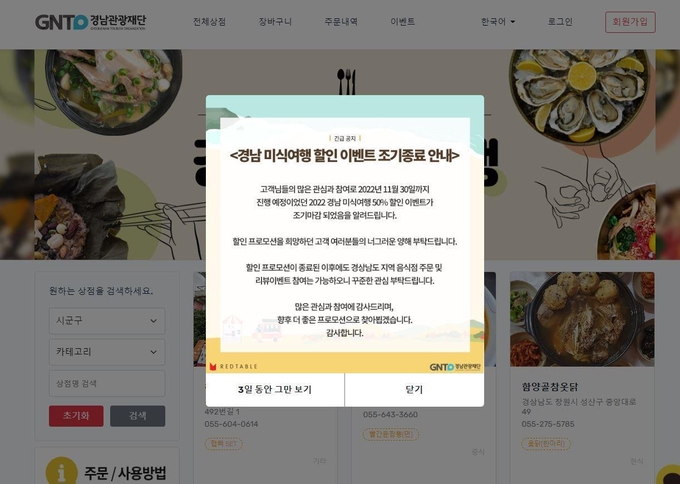Focus the 상점명 검색 input field
The height and width of the screenshot is (484, 680).
click(x=107, y=383)
